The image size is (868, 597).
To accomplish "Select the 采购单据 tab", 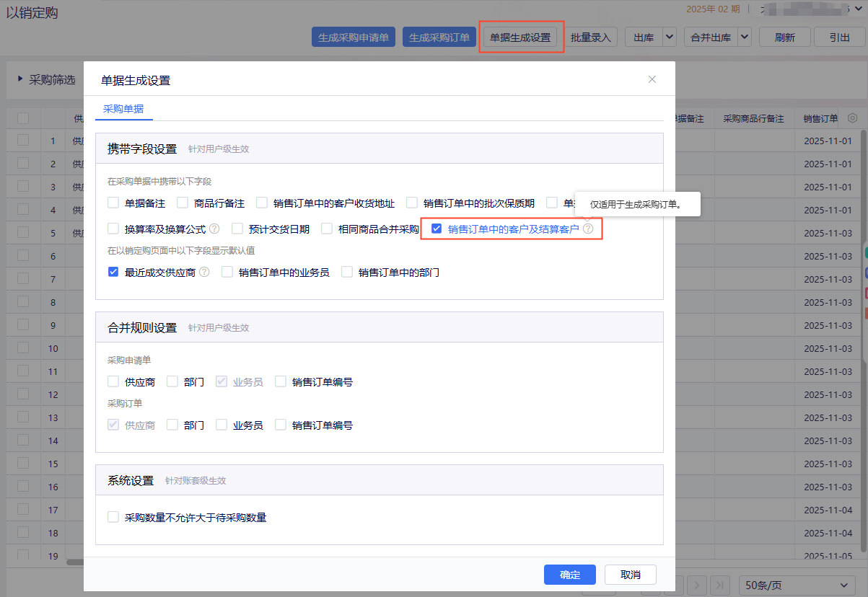I will 123,110.
